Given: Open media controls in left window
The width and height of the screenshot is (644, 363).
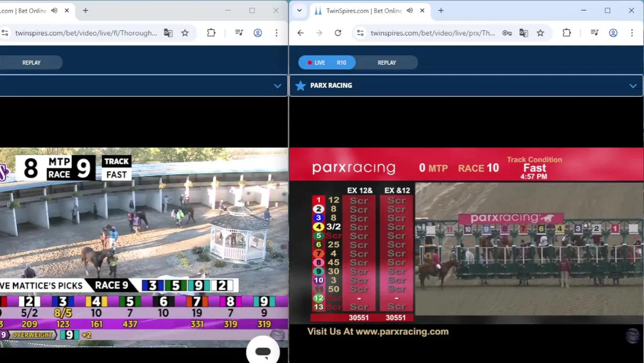Looking at the screenshot, I should (239, 33).
